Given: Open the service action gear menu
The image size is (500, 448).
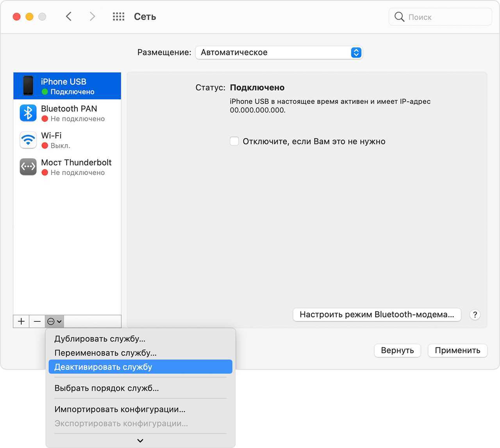Looking at the screenshot, I should (54, 321).
